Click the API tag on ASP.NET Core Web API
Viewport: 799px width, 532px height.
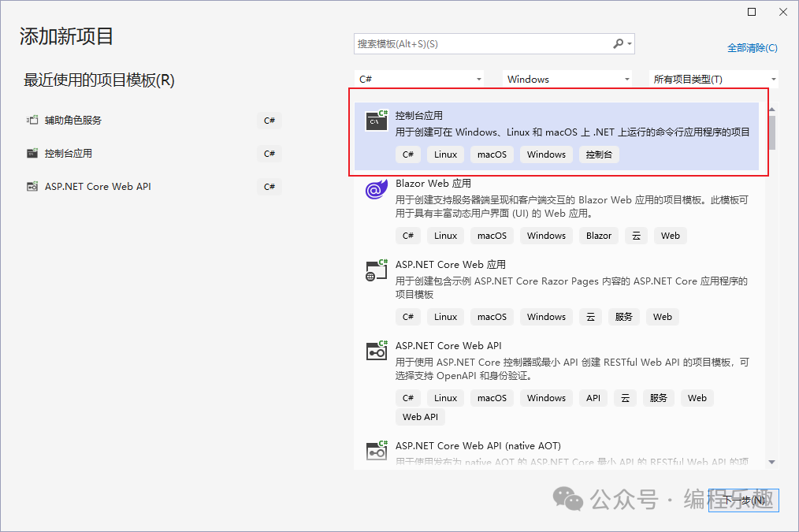593,398
